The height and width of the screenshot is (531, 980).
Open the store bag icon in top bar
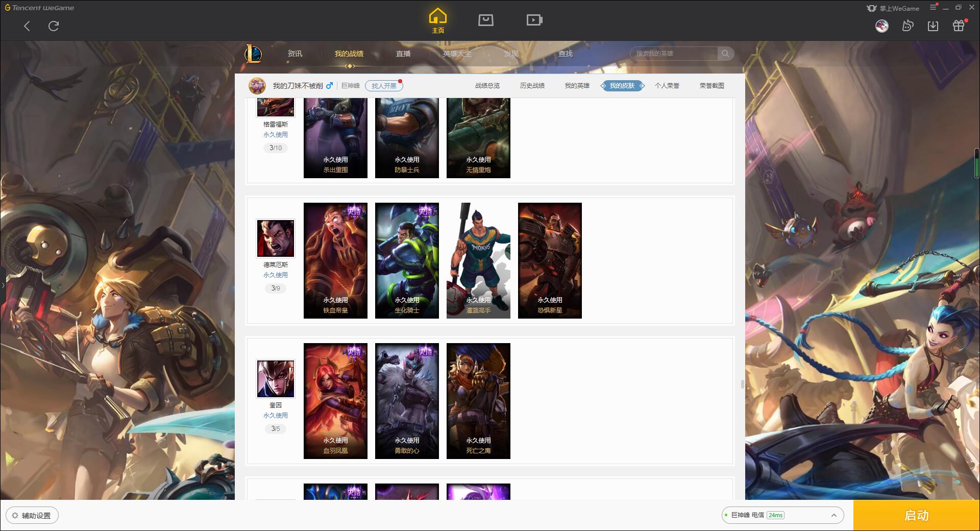tap(486, 20)
